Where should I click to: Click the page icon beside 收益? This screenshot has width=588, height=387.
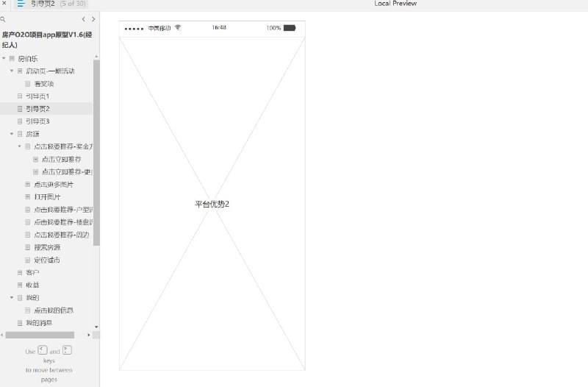coord(20,285)
